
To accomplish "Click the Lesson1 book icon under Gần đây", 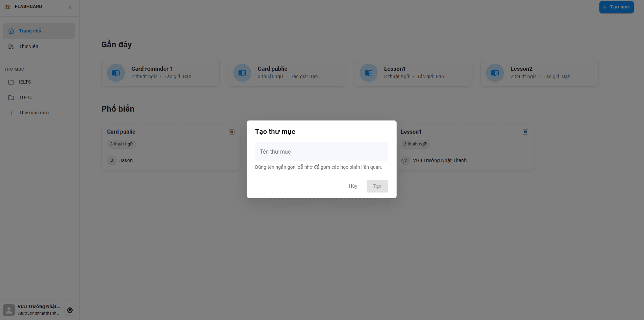I will (369, 73).
